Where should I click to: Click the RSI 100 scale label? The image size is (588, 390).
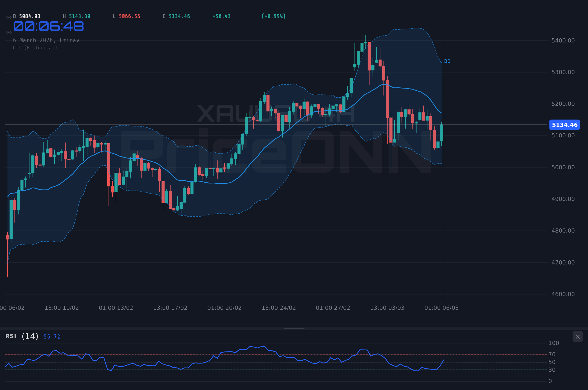click(x=554, y=343)
